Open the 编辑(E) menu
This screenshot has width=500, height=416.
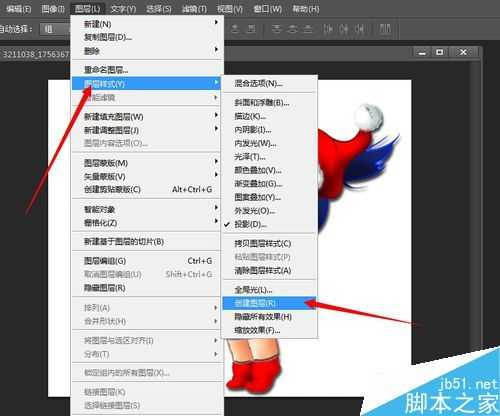tap(19, 9)
